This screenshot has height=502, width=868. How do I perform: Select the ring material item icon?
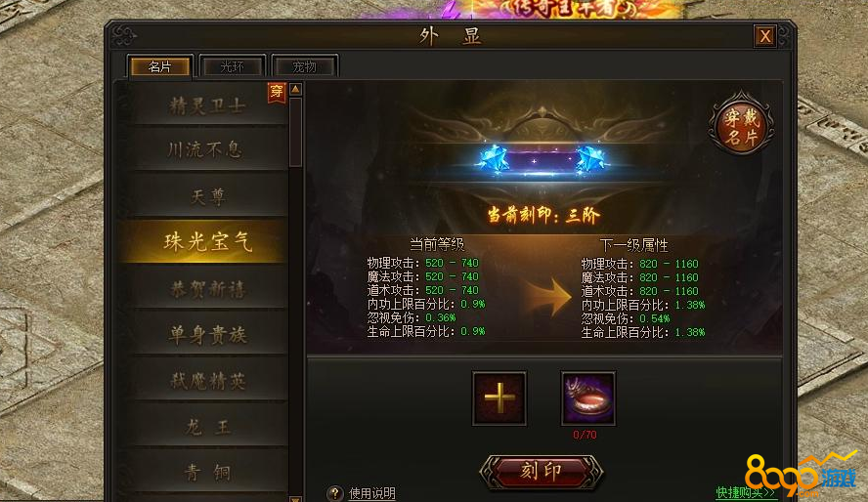tap(587, 398)
